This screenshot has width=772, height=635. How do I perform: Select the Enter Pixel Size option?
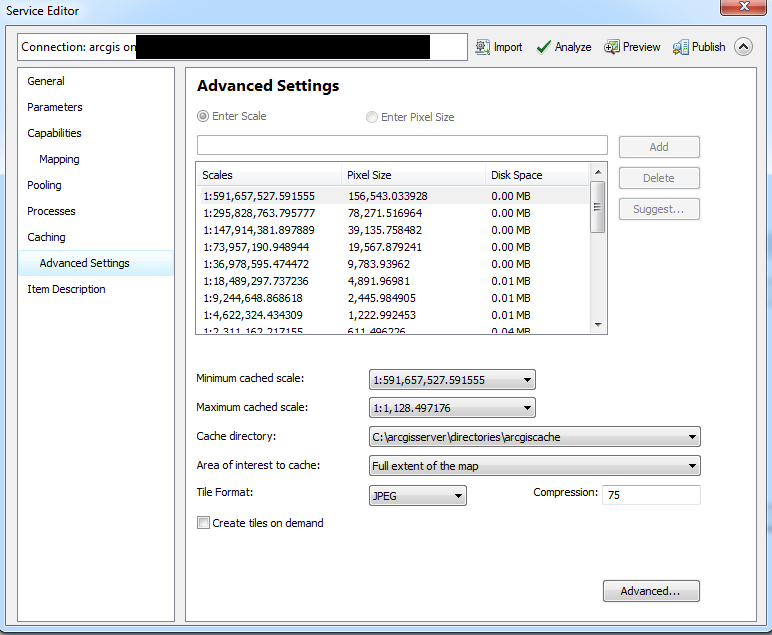(x=372, y=117)
